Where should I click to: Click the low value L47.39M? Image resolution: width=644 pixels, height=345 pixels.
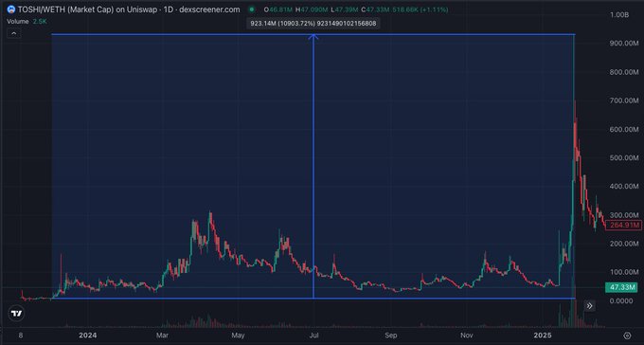(346, 9)
